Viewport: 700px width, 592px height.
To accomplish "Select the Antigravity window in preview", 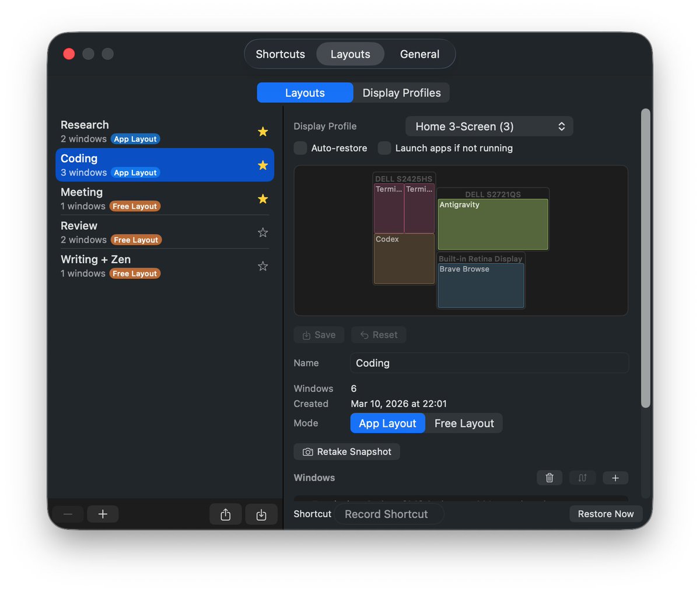I will click(x=493, y=225).
